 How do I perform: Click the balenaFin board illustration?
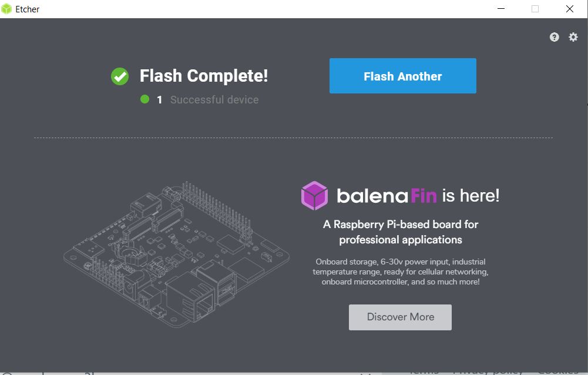point(176,255)
